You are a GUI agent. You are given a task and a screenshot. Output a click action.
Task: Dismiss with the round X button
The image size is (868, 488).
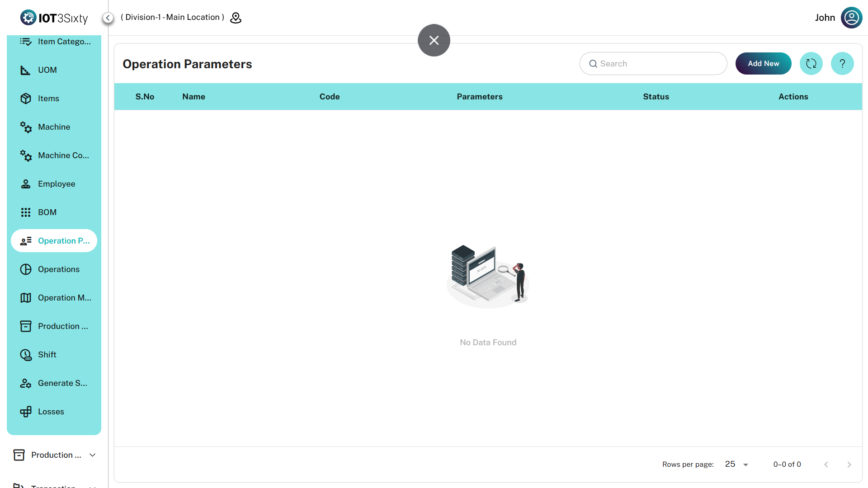coord(434,40)
